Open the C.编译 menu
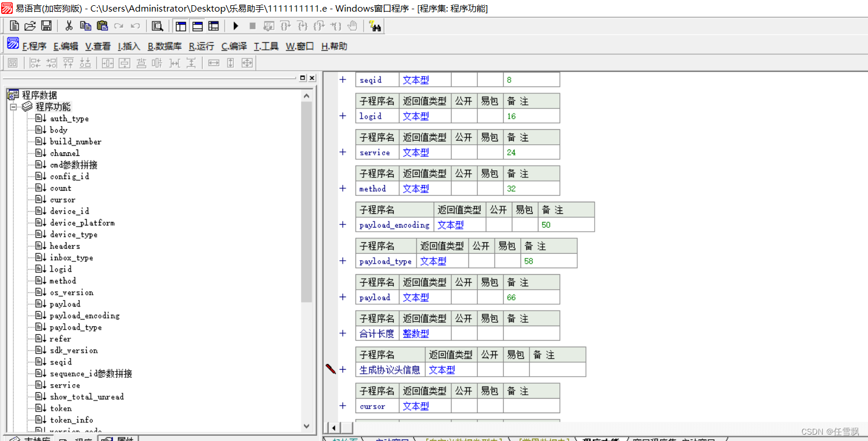Viewport: 868px width, 441px height. tap(234, 46)
